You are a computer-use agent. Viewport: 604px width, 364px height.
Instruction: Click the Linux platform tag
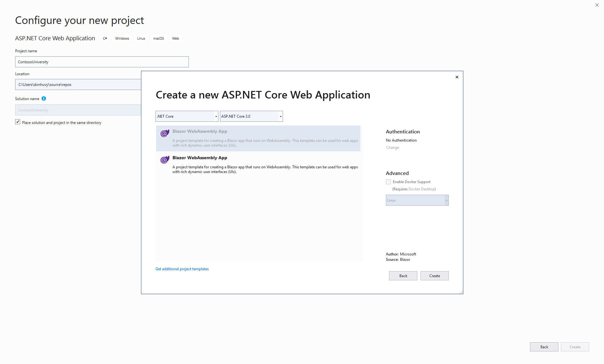(141, 38)
